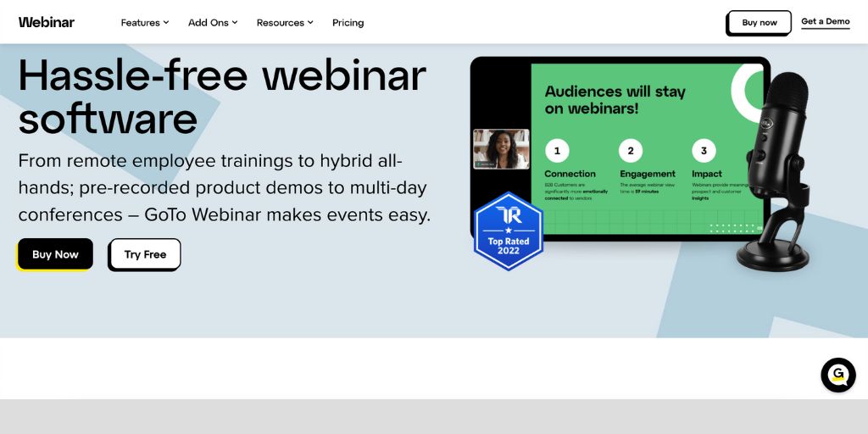This screenshot has width=868, height=434.
Task: Click the Webinar logo in header
Action: [47, 22]
